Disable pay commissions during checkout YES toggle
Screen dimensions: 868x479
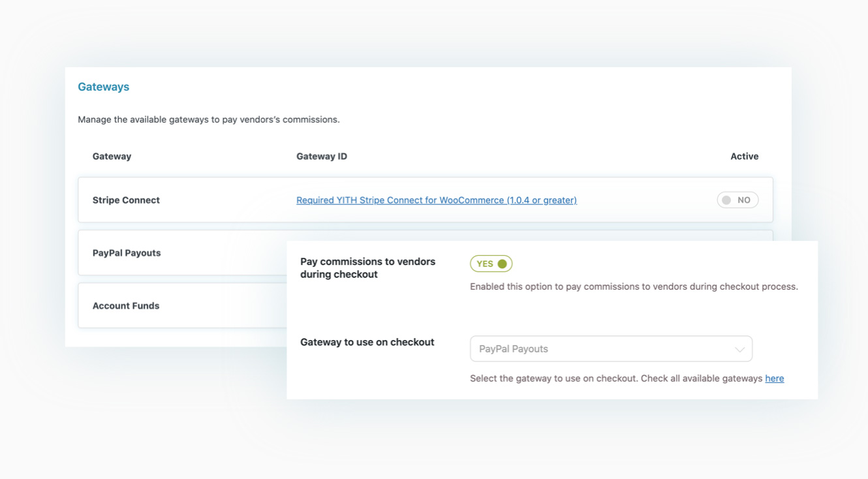click(x=491, y=264)
